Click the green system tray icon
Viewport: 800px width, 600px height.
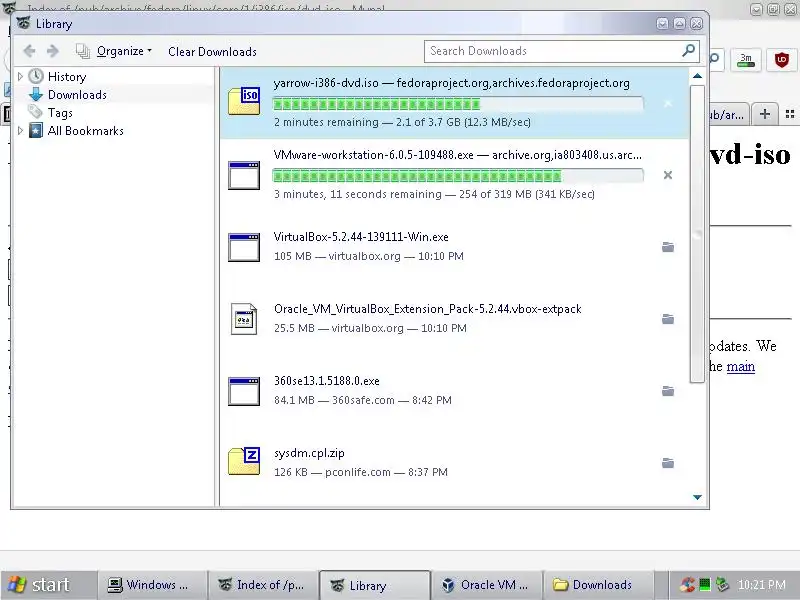pos(705,585)
